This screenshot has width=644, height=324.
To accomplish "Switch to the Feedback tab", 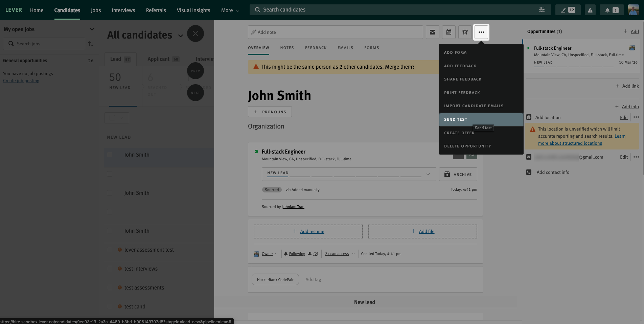I will tap(316, 48).
